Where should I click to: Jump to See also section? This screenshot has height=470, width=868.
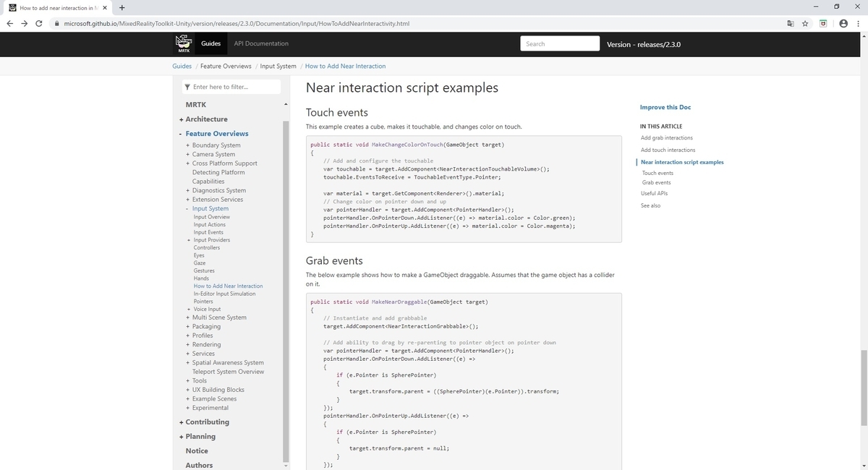coord(650,205)
